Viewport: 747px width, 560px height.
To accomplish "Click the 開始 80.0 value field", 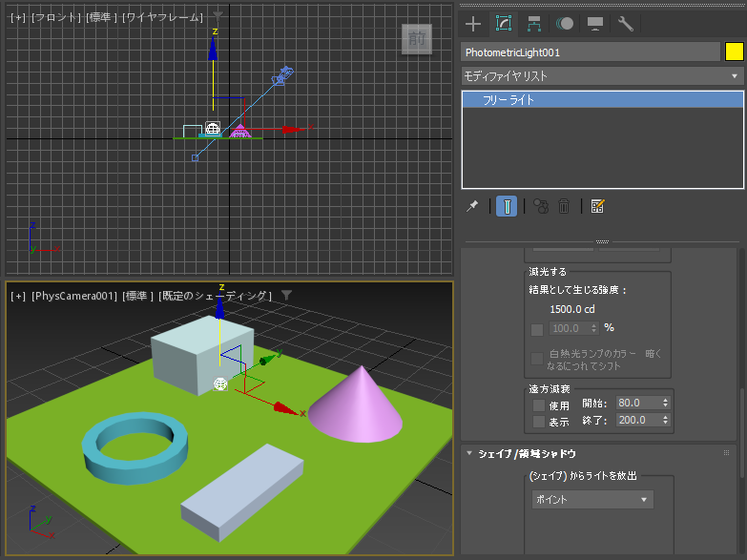I will coord(638,403).
